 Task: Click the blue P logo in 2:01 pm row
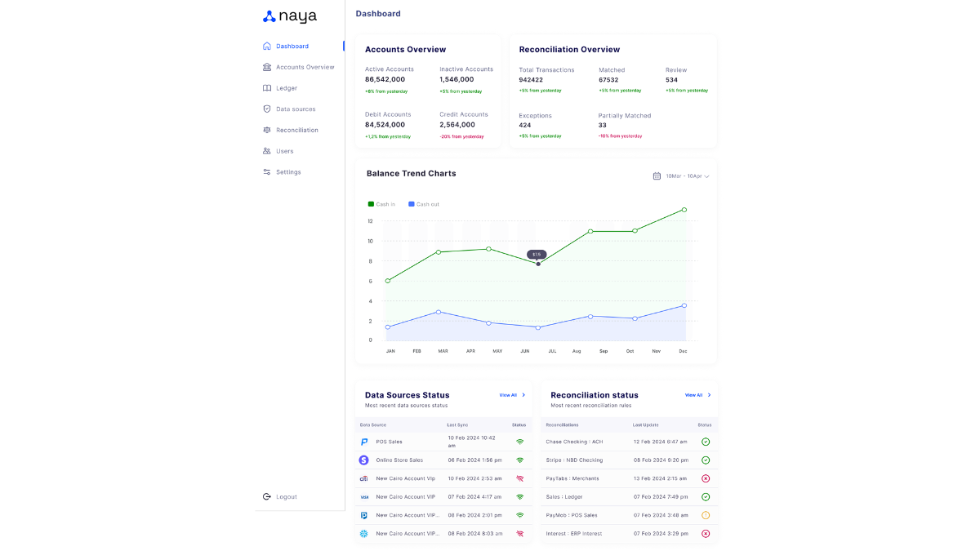click(x=364, y=515)
